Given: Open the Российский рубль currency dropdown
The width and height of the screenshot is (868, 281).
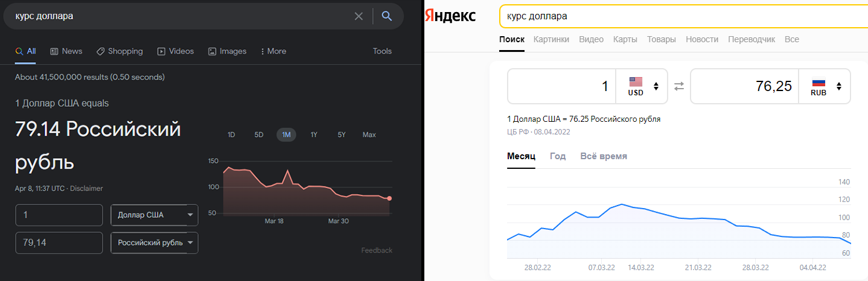Looking at the screenshot, I should point(155,243).
